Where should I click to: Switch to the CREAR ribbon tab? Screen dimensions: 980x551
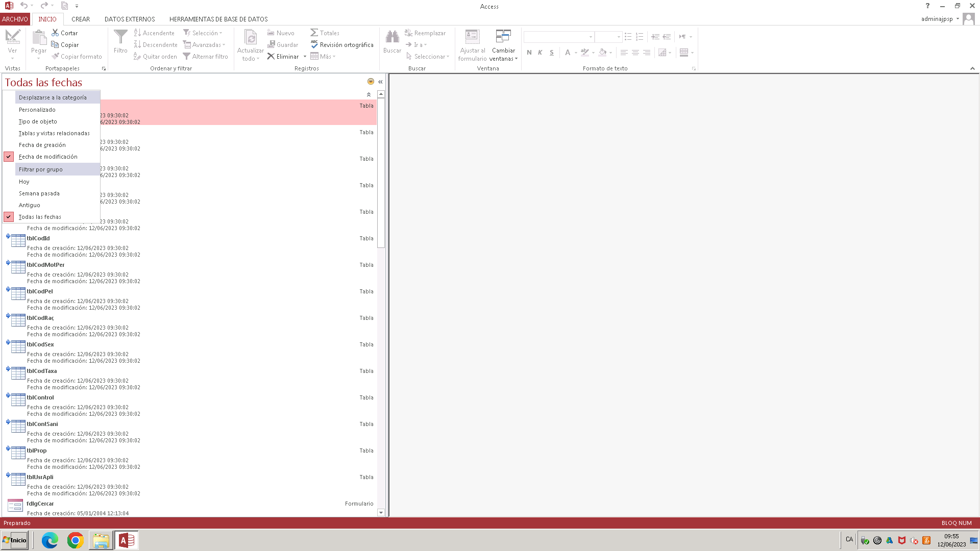81,19
